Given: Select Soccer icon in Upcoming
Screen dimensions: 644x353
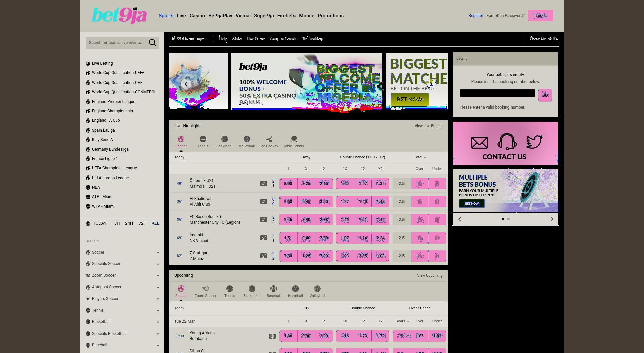Looking at the screenshot, I should tap(181, 289).
